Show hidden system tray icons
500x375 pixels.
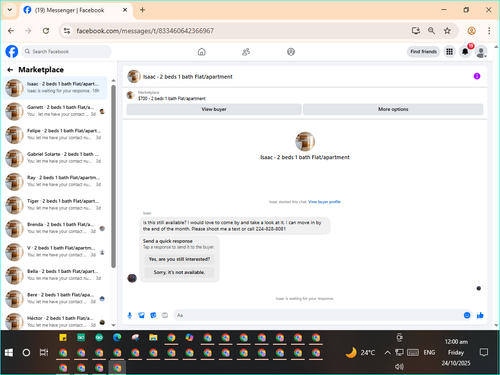(x=387, y=352)
